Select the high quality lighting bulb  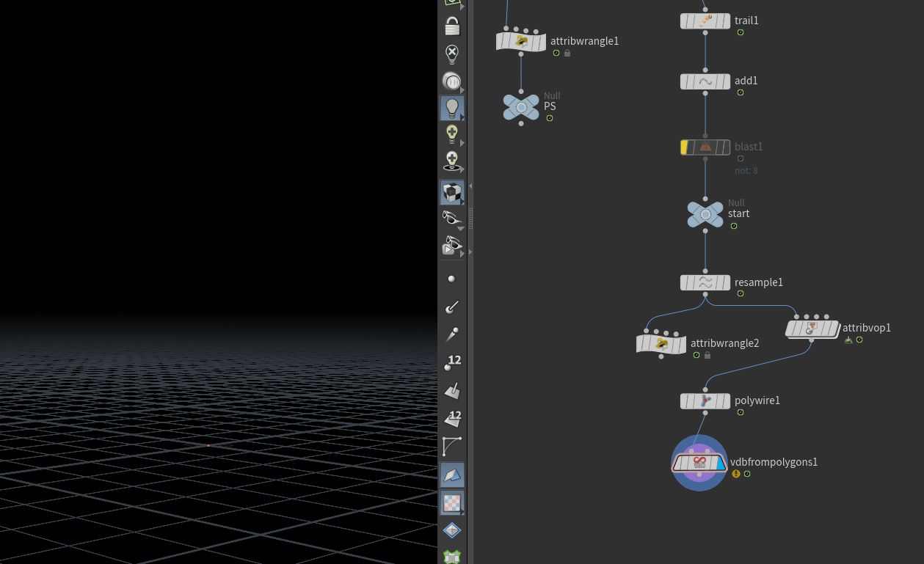(x=452, y=133)
